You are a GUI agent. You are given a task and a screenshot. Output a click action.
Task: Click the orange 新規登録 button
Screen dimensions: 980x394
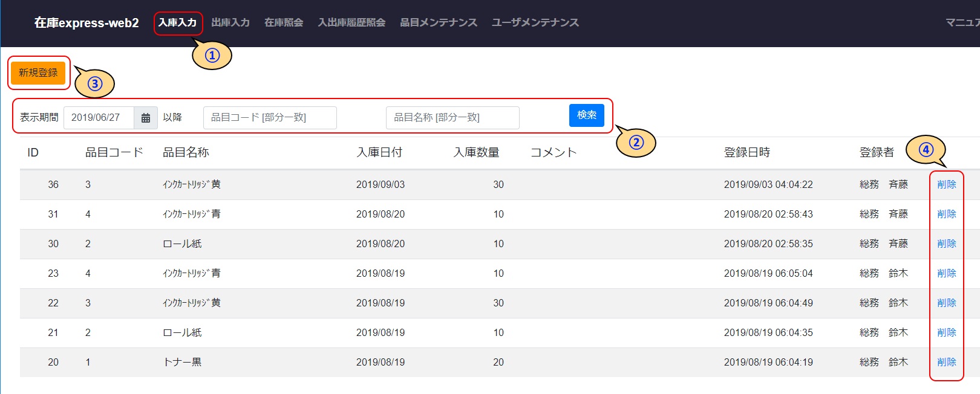(38, 73)
